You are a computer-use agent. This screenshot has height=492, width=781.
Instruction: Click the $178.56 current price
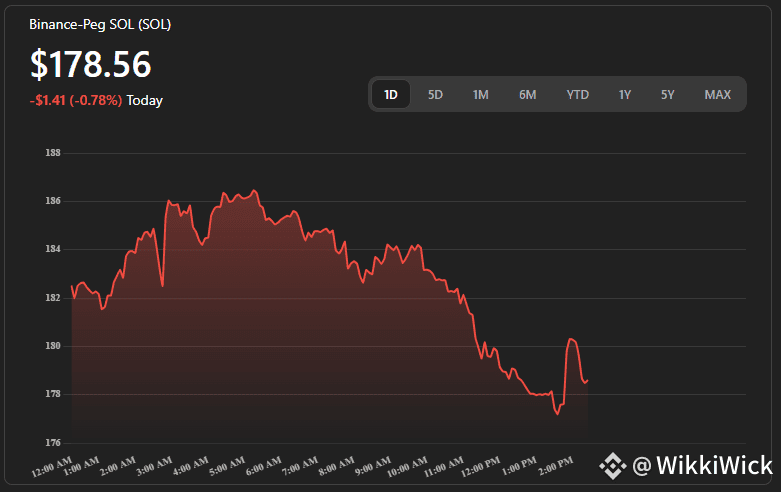(x=91, y=64)
